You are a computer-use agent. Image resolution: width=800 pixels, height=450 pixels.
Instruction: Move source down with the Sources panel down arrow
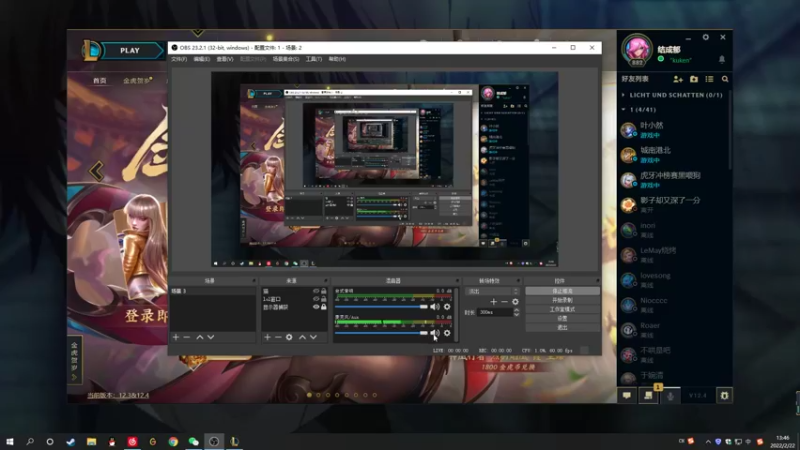pyautogui.click(x=313, y=337)
